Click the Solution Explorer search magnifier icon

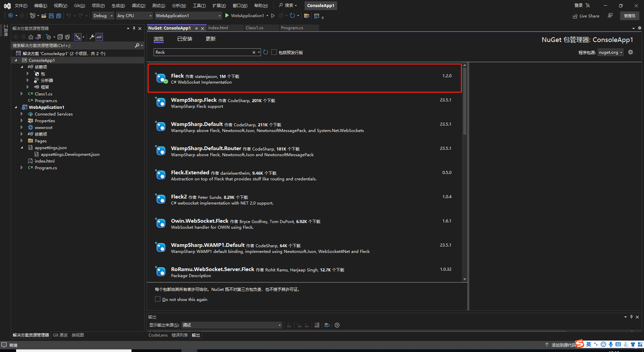tap(137, 45)
